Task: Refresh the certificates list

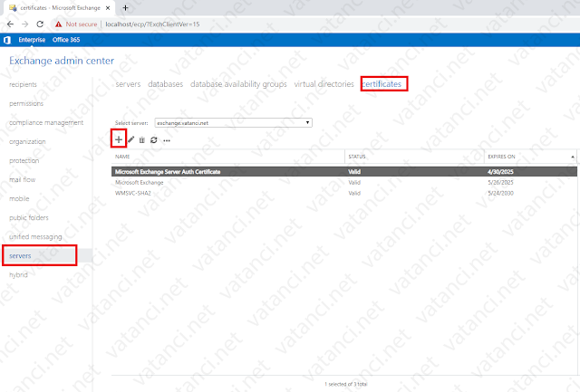Action: tap(154, 140)
